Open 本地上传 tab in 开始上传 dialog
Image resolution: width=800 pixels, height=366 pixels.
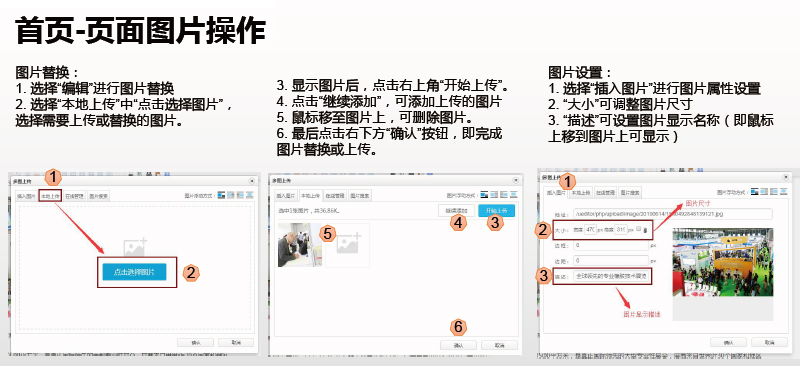pos(310,196)
